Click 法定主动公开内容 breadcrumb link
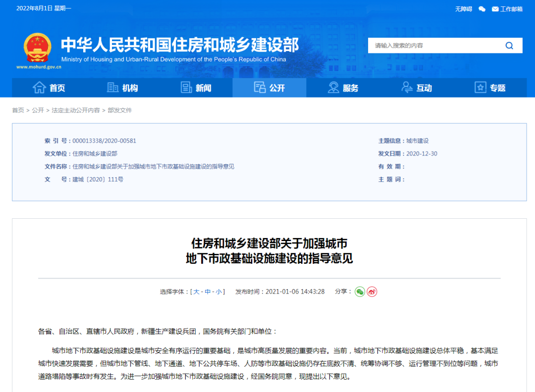This screenshot has width=535, height=392. coord(76,110)
